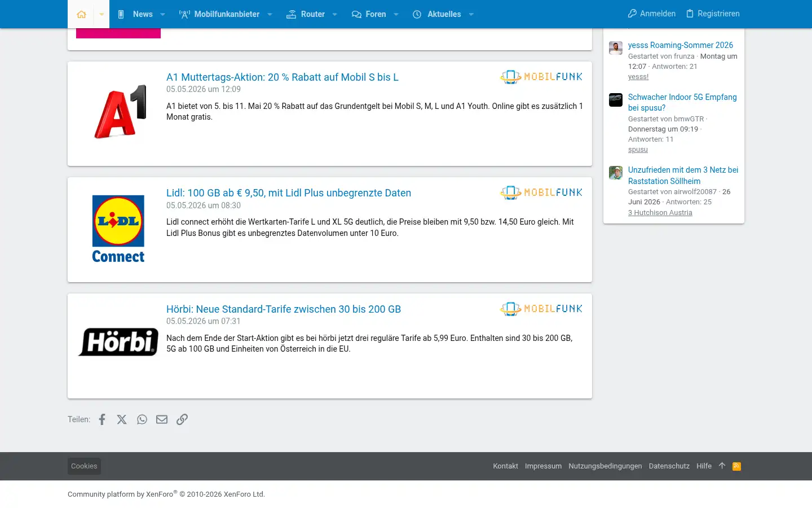
Task: Click the A1 article date 05.05.2026 um 12:09
Action: point(204,89)
